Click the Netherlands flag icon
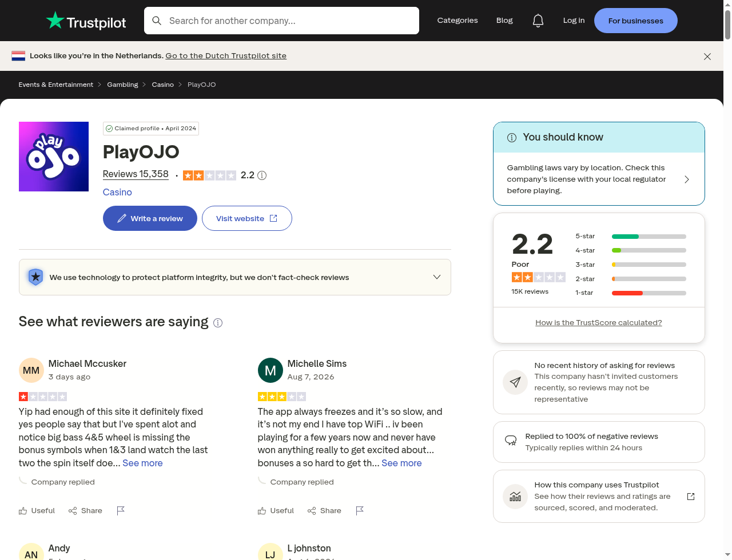This screenshot has width=732, height=560. (18, 56)
